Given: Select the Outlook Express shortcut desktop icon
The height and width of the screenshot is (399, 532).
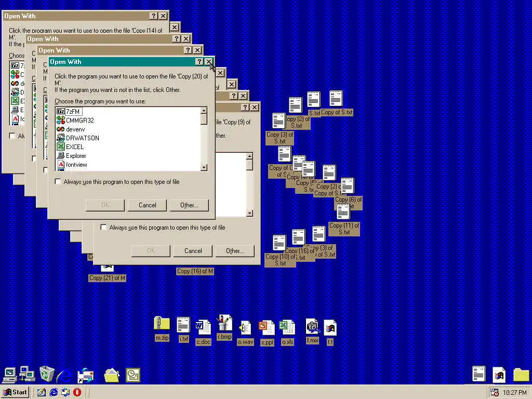Looking at the screenshot, I should (86, 376).
